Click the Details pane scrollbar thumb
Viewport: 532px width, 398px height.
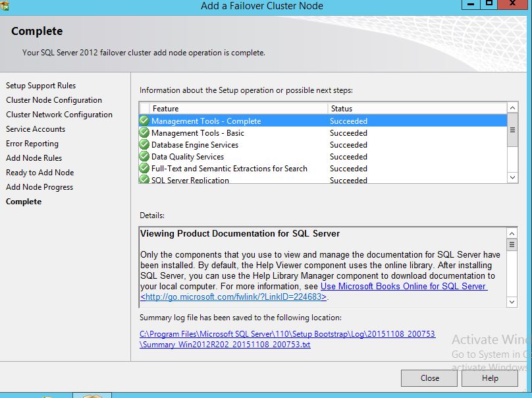click(x=512, y=244)
